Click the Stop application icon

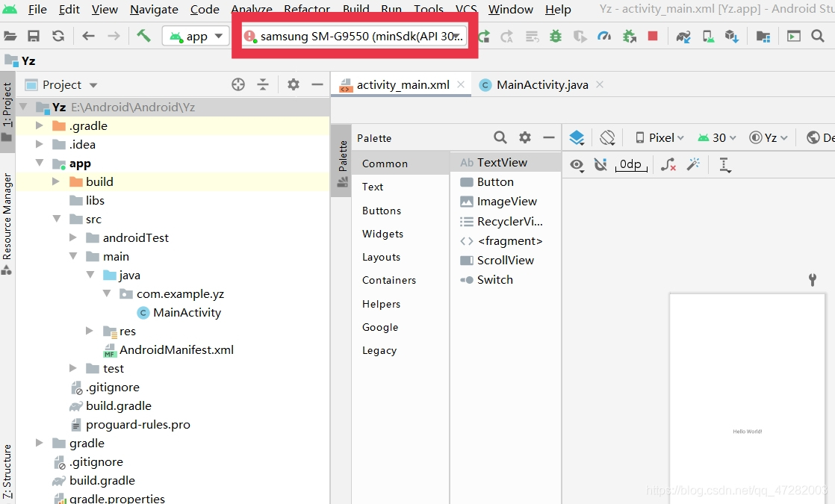(x=654, y=34)
